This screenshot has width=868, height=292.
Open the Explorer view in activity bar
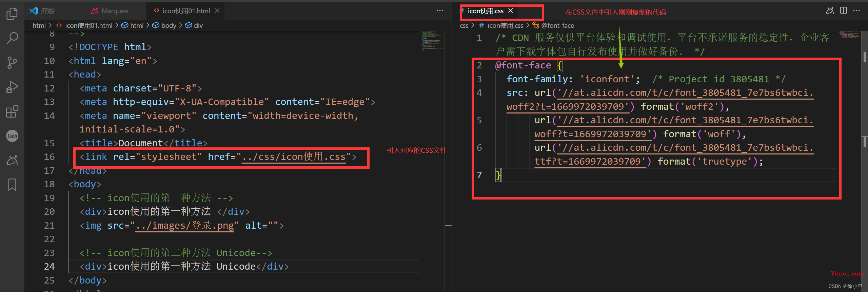[x=12, y=14]
